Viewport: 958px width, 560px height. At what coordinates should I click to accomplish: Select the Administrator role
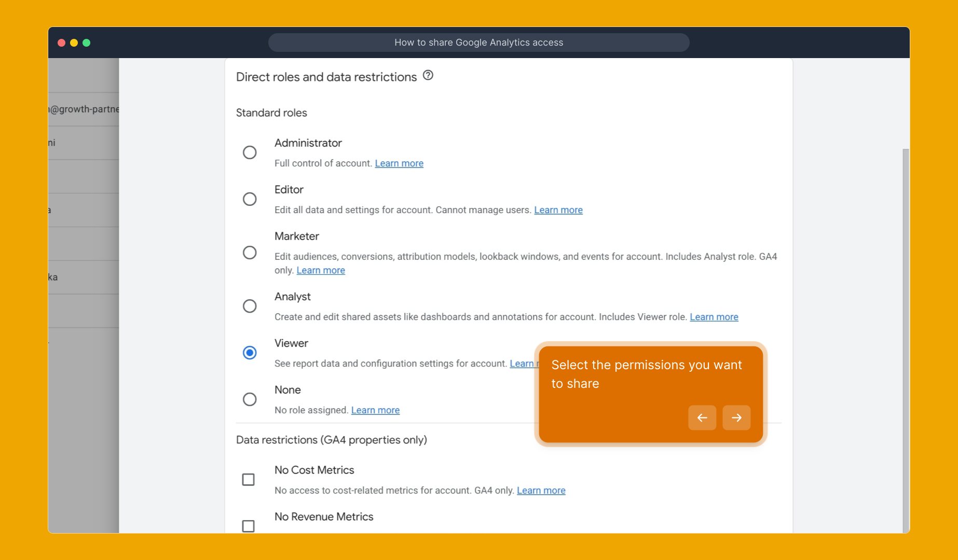pyautogui.click(x=250, y=152)
